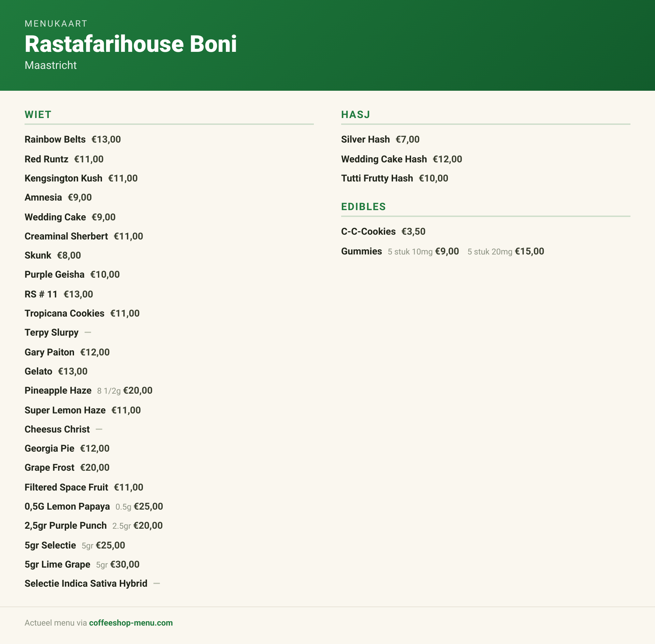Select the WIET section heading
655x644 pixels.
pos(38,115)
